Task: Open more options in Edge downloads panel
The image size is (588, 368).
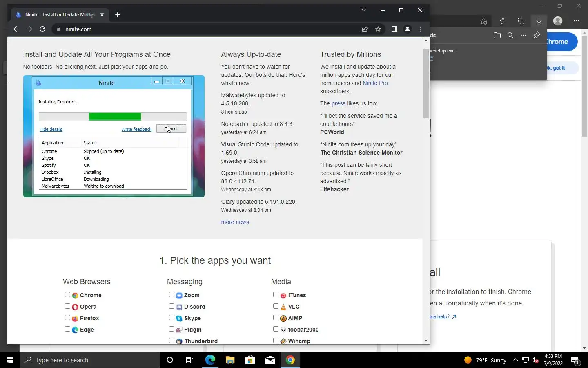Action: point(523,35)
